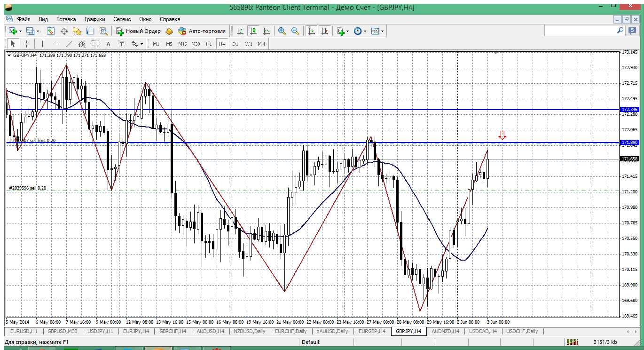This screenshot has height=350, width=644.
Task: Select the horizontal line drawing tool
Action: [x=56, y=44]
